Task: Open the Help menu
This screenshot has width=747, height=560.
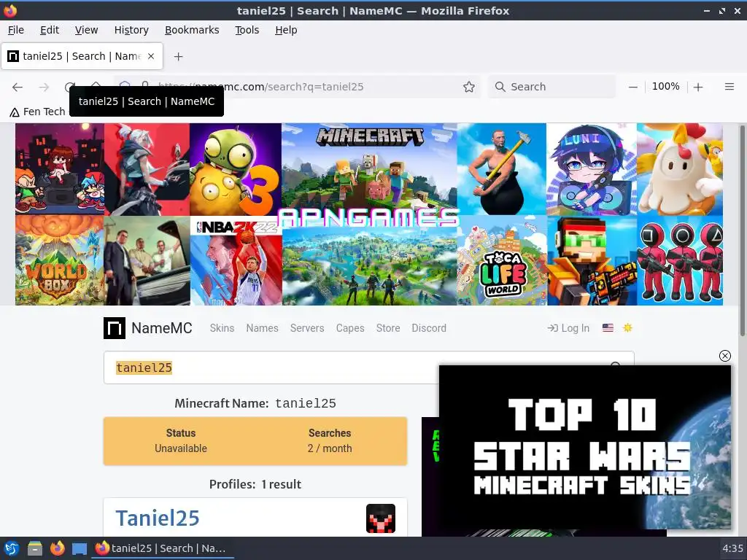Action: coord(286,30)
